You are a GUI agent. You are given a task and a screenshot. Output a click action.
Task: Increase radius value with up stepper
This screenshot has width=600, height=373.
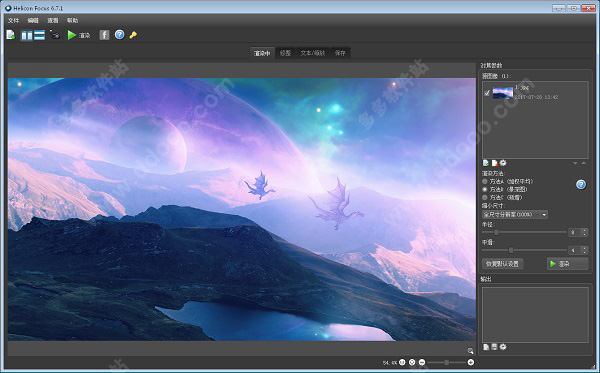[584, 230]
